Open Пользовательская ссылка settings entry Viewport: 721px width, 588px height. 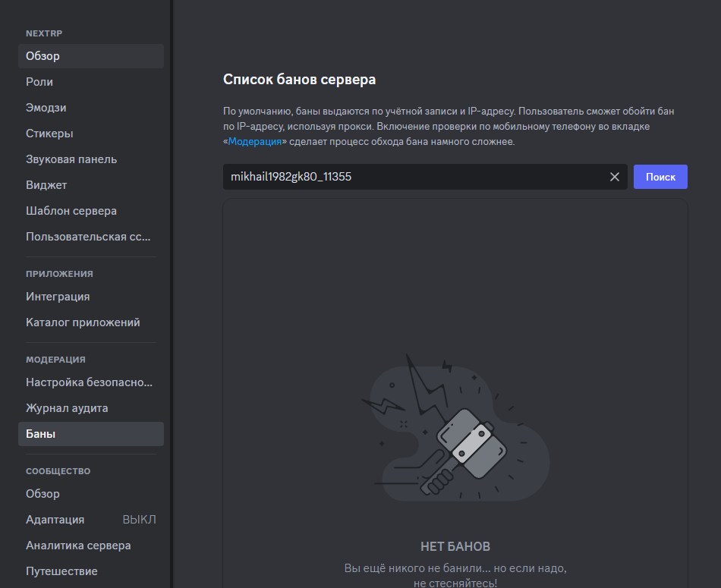point(91,236)
